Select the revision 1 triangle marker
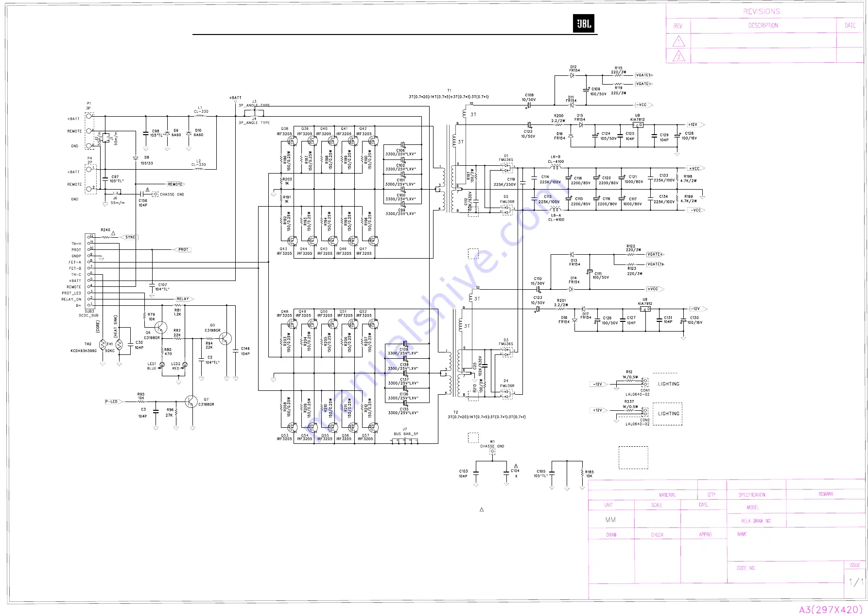Viewport: 868px width, 614px height. (x=678, y=41)
